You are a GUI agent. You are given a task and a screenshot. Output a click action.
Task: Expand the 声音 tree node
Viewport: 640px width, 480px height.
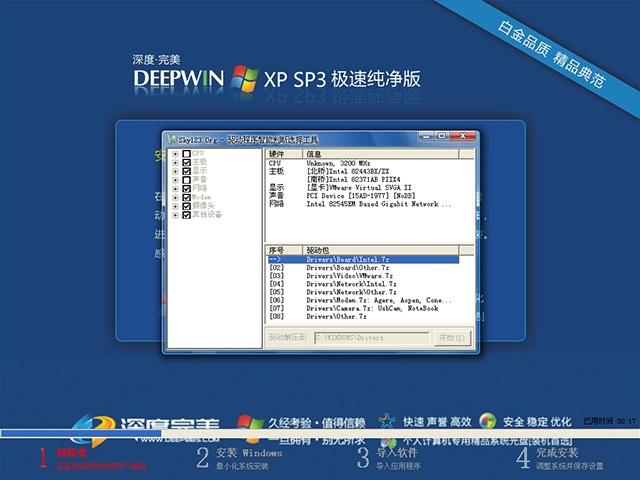[x=175, y=180]
